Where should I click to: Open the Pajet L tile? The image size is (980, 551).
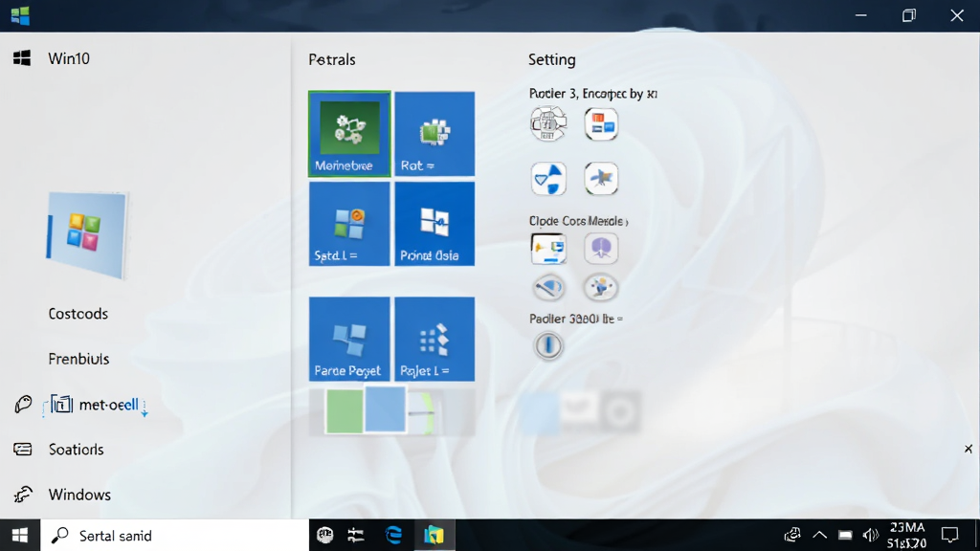[434, 339]
